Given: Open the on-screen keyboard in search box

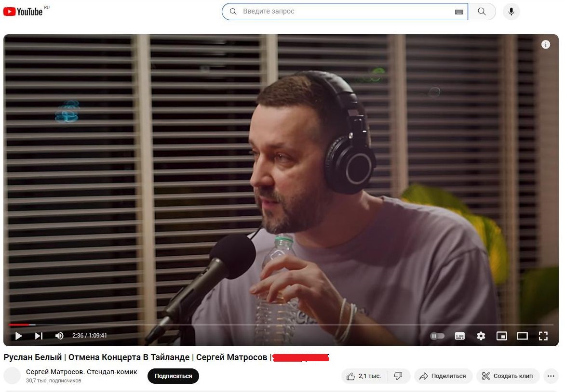Looking at the screenshot, I should 459,12.
